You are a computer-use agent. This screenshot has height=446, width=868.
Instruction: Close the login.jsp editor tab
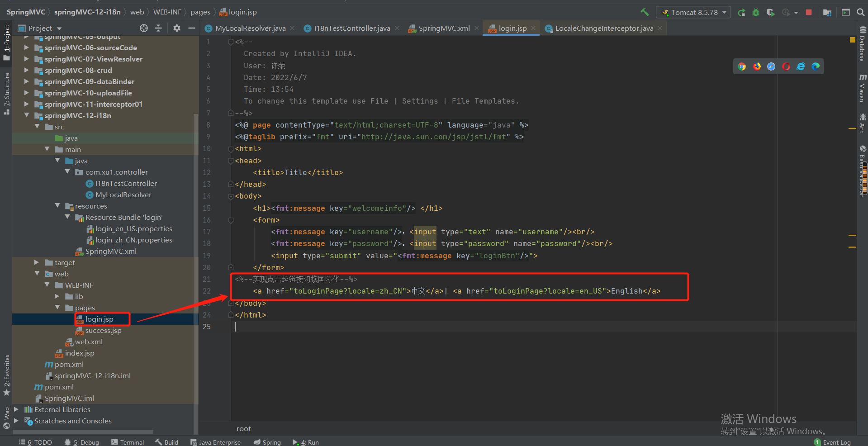coord(533,28)
